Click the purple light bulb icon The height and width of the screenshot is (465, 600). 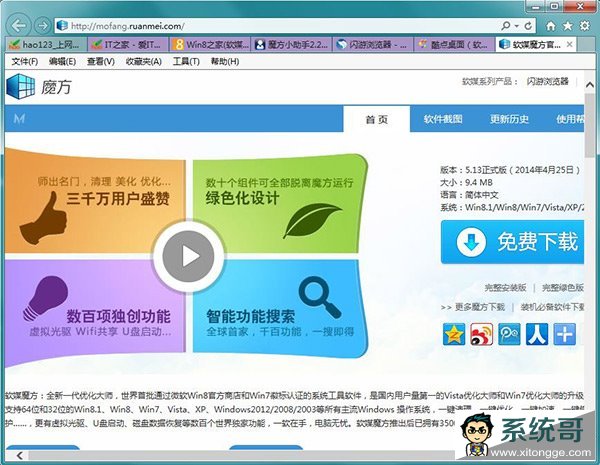[46, 299]
